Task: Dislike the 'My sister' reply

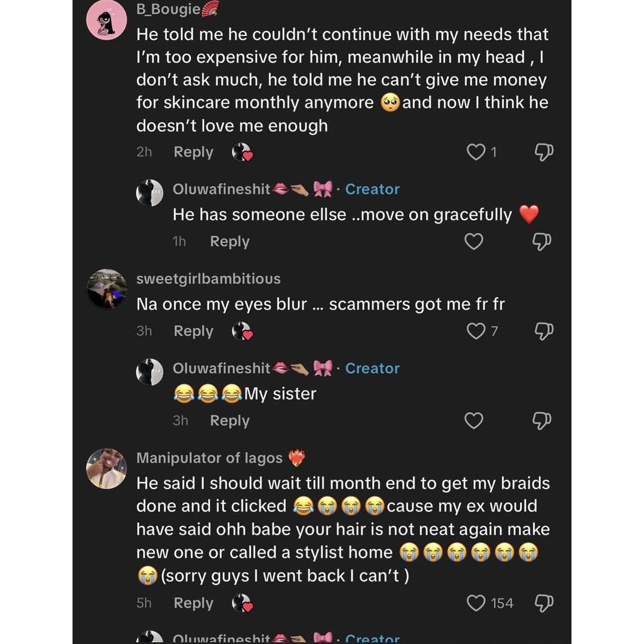Action: pos(541,420)
